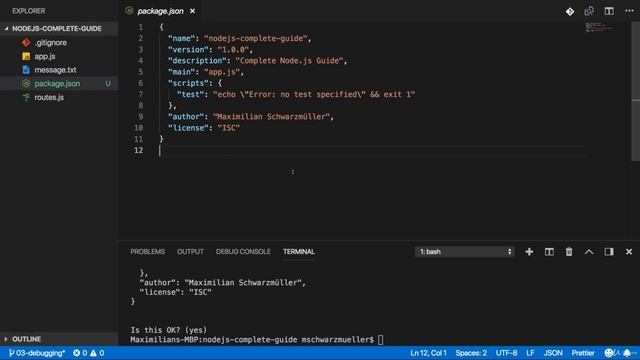Image resolution: width=640 pixels, height=360 pixels.
Task: Split the editor to the right
Action: pos(609,11)
